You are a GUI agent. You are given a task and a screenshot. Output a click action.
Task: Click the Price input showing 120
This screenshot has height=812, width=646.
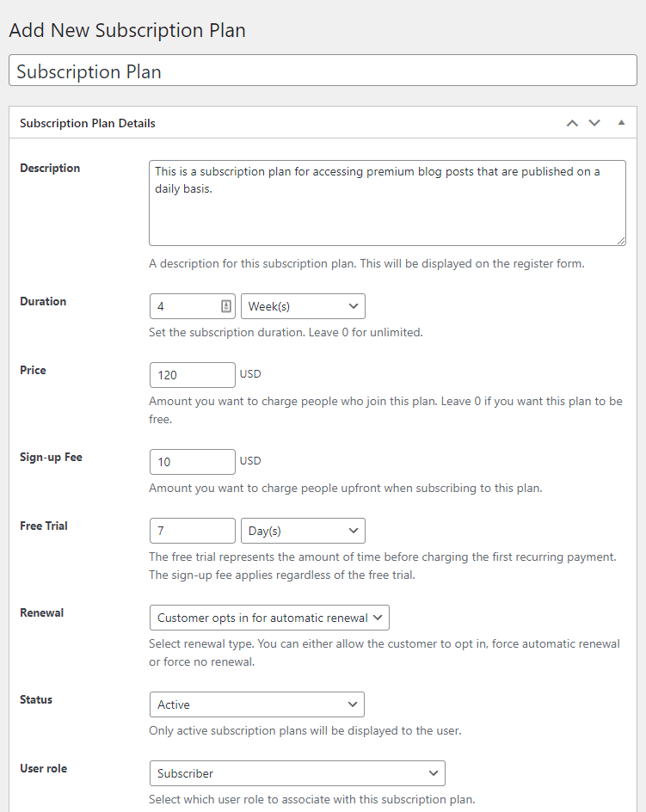192,375
